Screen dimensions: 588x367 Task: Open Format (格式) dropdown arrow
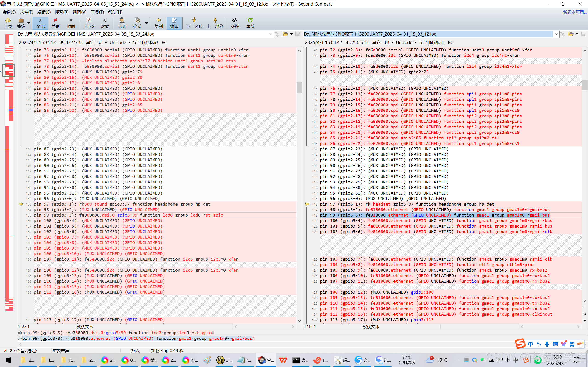[x=146, y=23]
